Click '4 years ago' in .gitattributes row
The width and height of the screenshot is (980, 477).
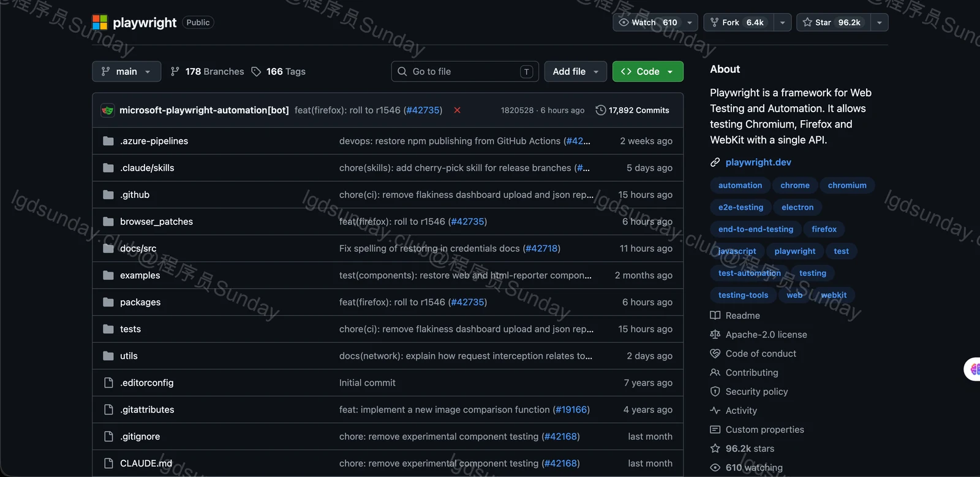(648, 410)
